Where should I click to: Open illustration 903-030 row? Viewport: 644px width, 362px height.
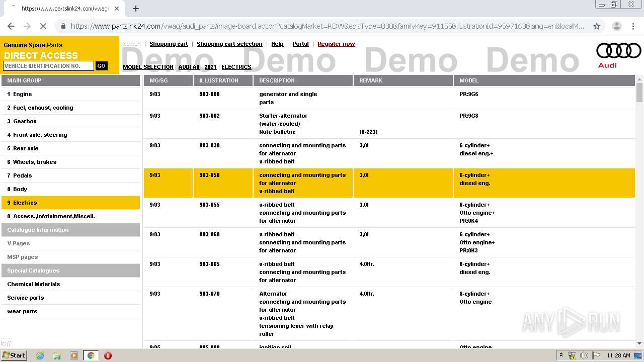389,153
